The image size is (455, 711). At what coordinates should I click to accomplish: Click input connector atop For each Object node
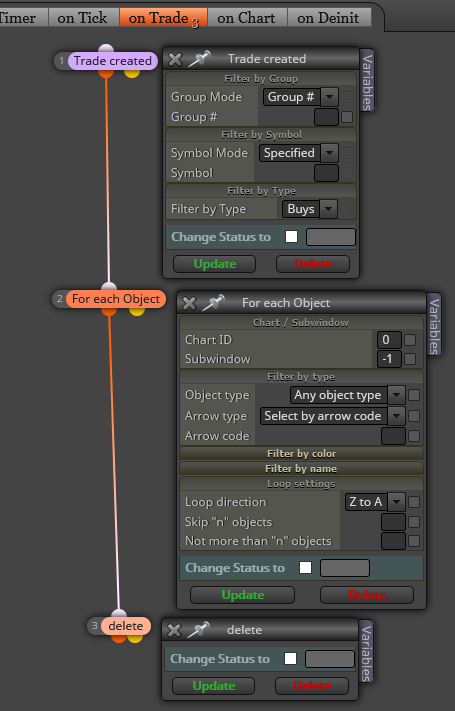pos(109,287)
